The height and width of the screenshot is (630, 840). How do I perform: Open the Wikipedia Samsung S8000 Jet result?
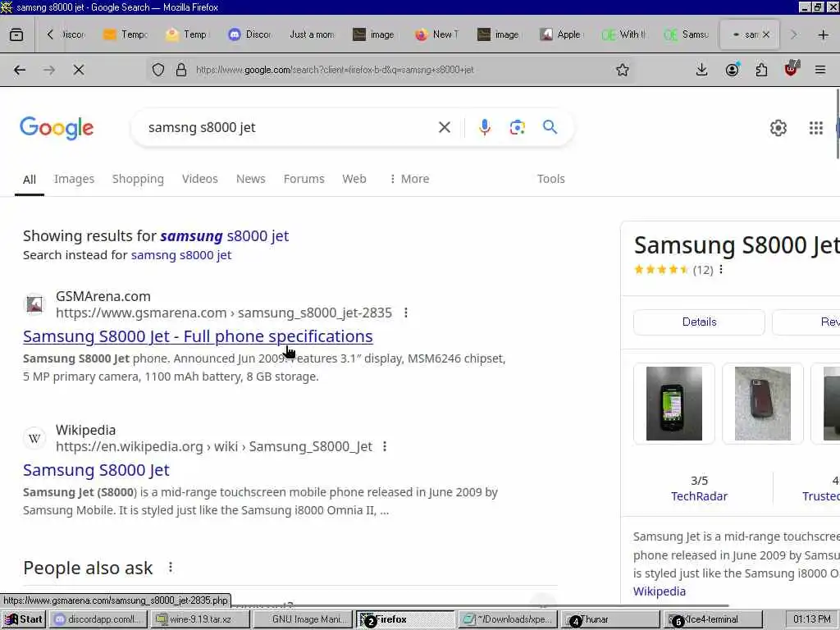[x=96, y=470]
